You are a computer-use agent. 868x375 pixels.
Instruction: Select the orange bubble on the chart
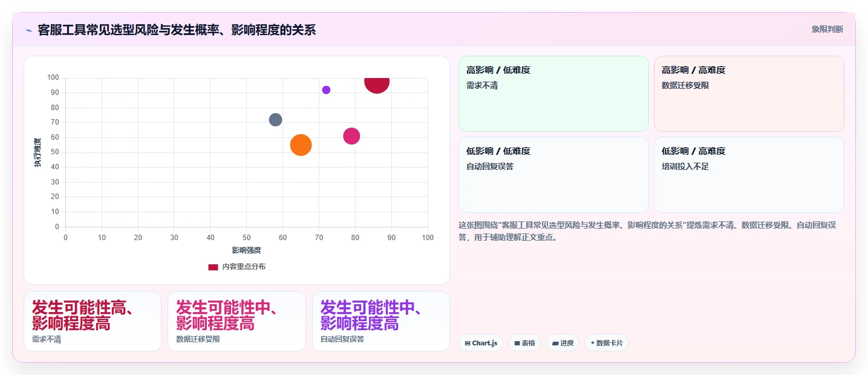point(301,145)
